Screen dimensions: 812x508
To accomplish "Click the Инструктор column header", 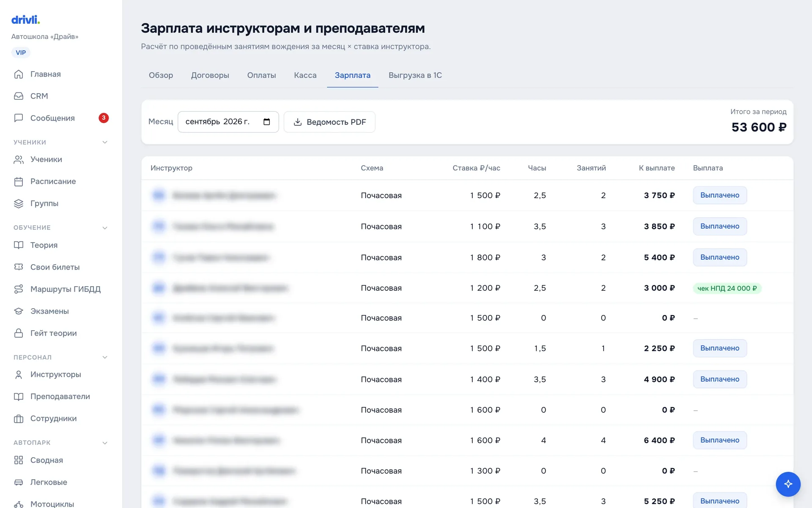I will point(171,168).
